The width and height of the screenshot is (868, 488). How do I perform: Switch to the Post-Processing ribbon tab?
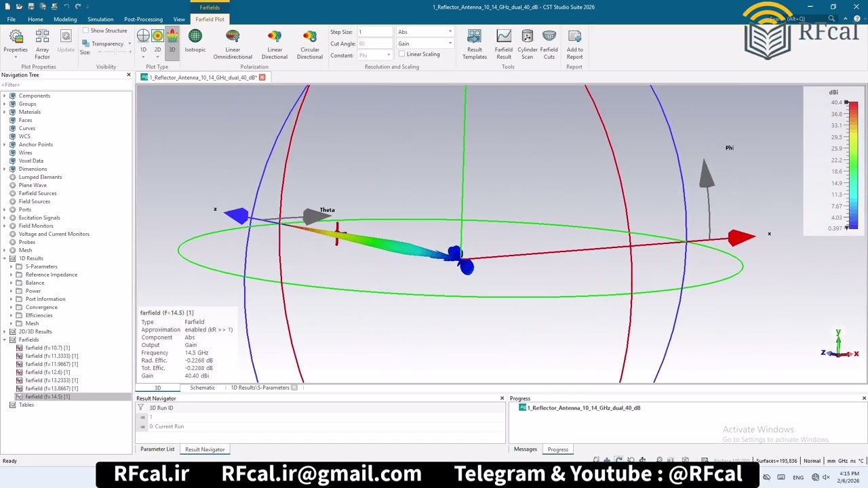pyautogui.click(x=143, y=19)
